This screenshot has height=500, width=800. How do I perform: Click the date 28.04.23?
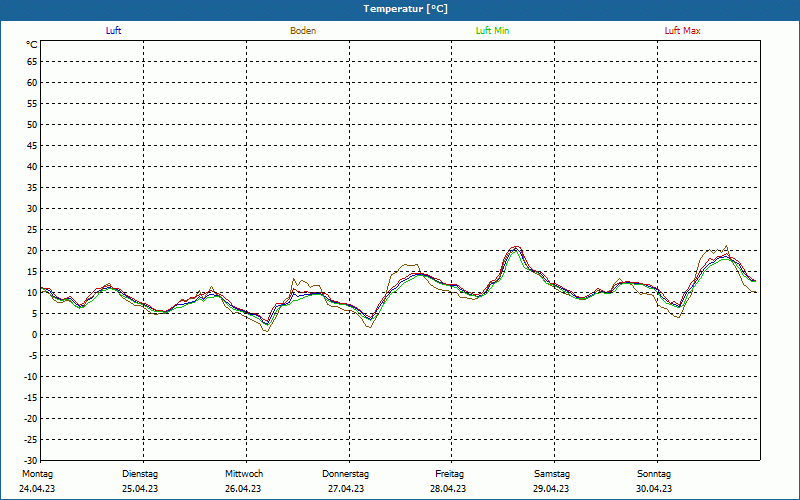448,489
